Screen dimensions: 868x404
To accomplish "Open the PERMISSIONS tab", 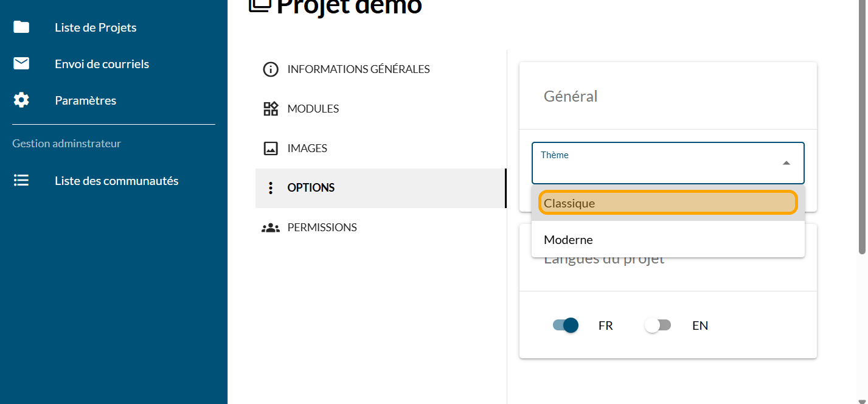I will [x=322, y=228].
